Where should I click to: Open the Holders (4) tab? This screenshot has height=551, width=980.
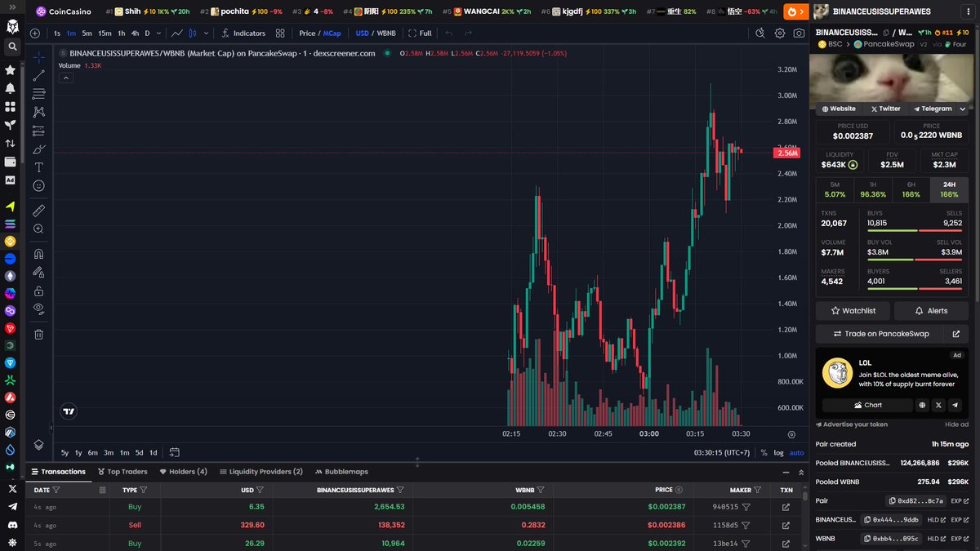[183, 472]
